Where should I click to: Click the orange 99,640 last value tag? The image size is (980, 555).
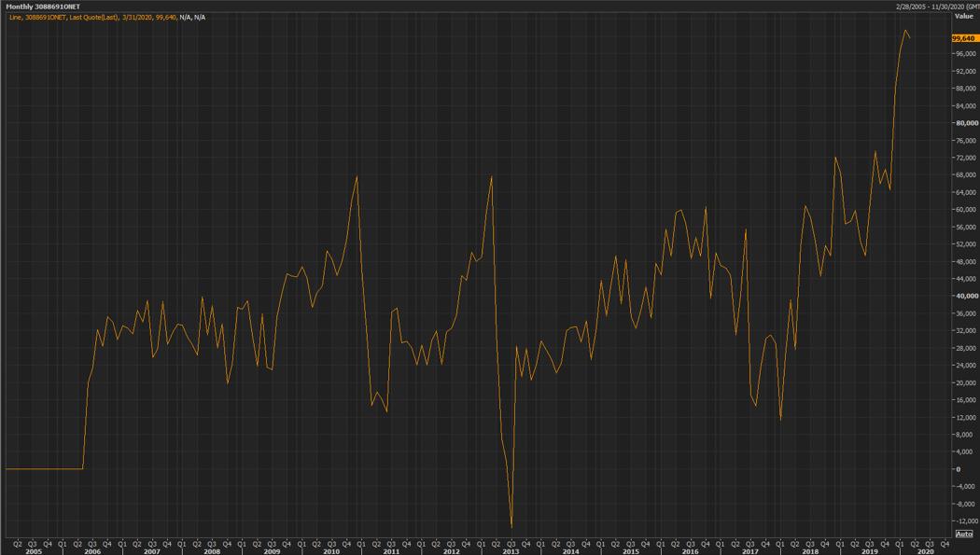click(x=964, y=38)
